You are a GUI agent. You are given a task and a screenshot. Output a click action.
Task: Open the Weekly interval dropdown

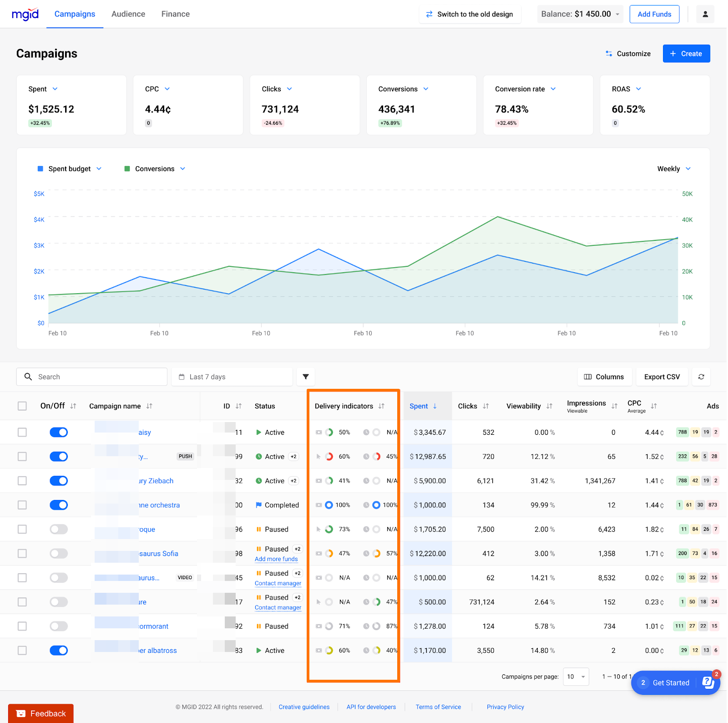click(674, 169)
